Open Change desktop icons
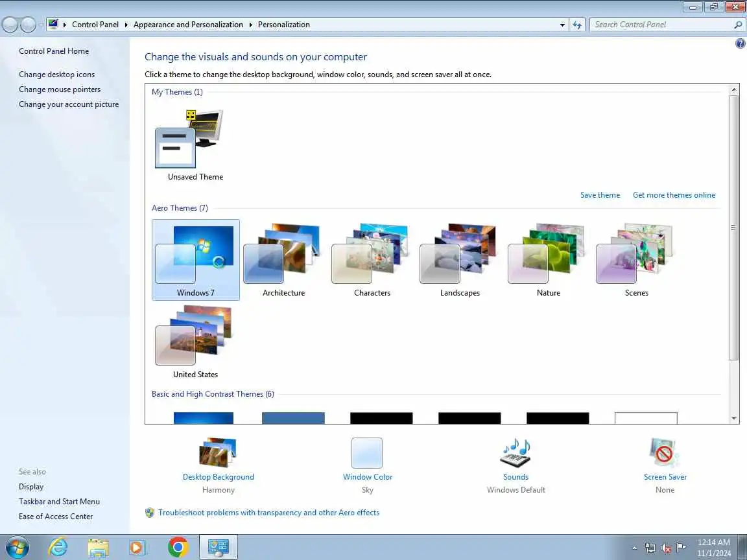The image size is (747, 560). pyautogui.click(x=56, y=75)
